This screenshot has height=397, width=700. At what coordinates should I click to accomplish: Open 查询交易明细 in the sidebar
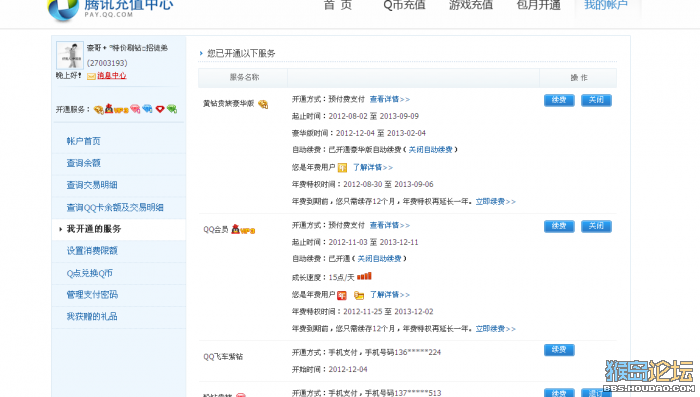tap(92, 185)
